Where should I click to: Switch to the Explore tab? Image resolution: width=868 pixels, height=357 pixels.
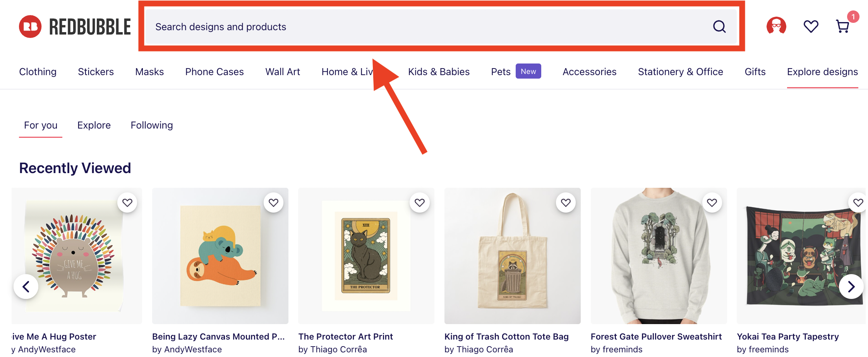(94, 125)
